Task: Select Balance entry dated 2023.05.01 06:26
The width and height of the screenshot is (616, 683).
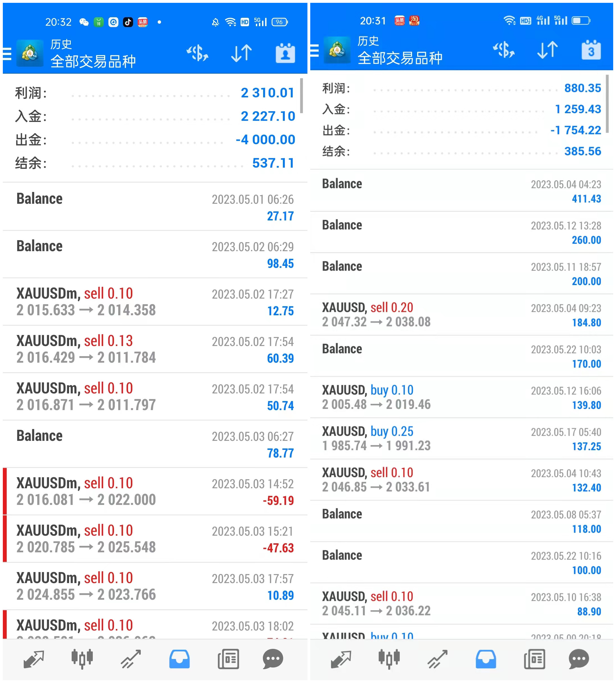Action: click(x=155, y=207)
